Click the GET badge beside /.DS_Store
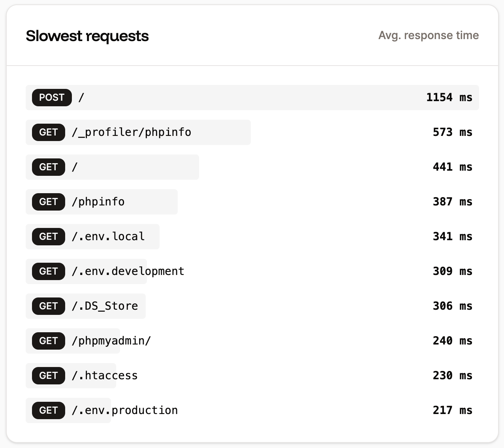 coord(48,306)
